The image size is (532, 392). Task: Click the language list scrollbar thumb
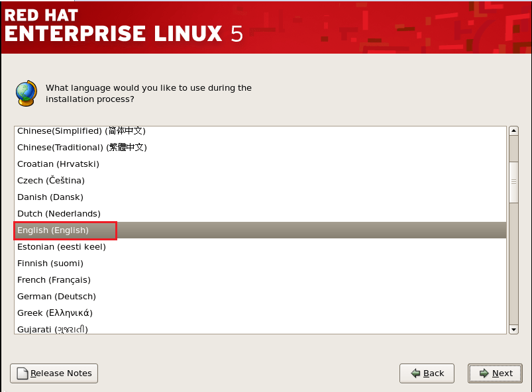pyautogui.click(x=513, y=182)
